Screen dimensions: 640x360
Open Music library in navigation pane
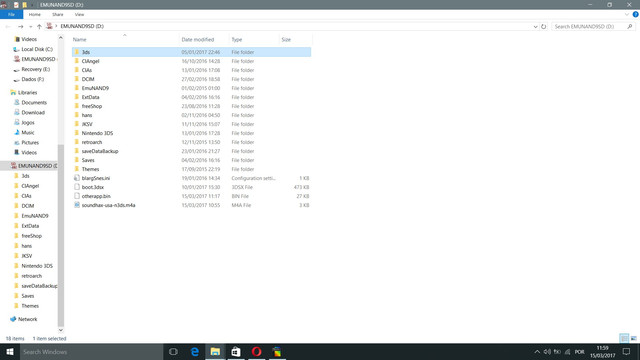pyautogui.click(x=25, y=133)
